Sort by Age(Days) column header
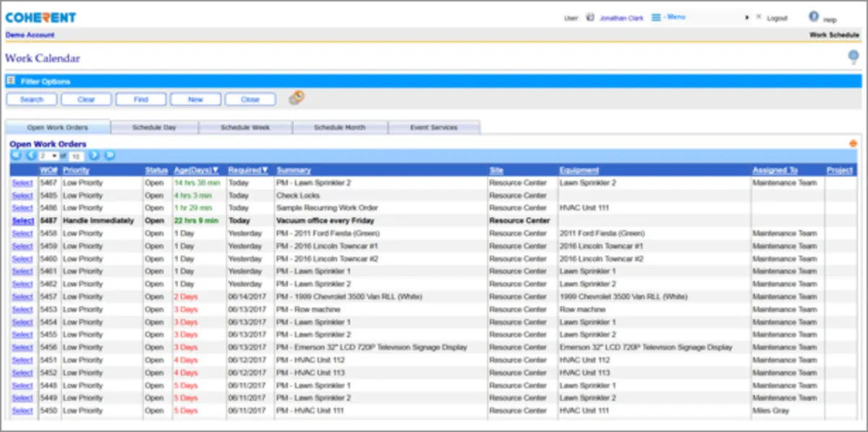The height and width of the screenshot is (432, 868). [196, 170]
